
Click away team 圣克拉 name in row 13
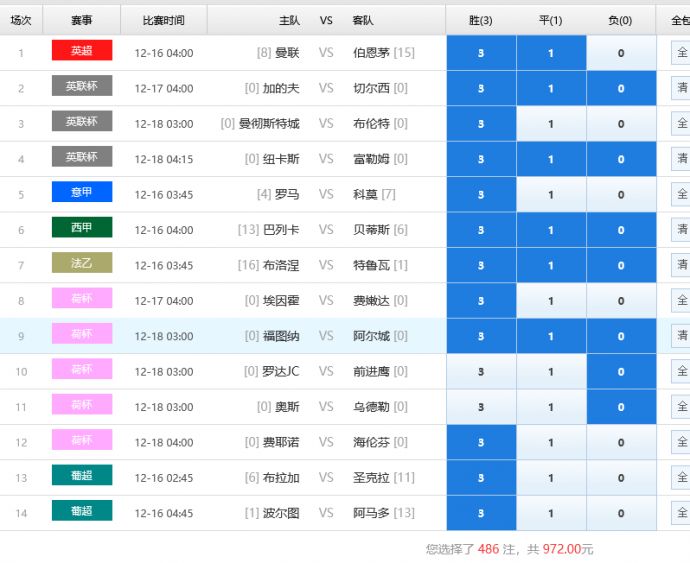pos(371,478)
